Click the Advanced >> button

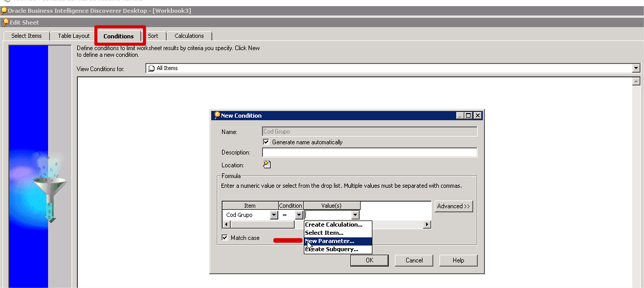pyautogui.click(x=454, y=206)
